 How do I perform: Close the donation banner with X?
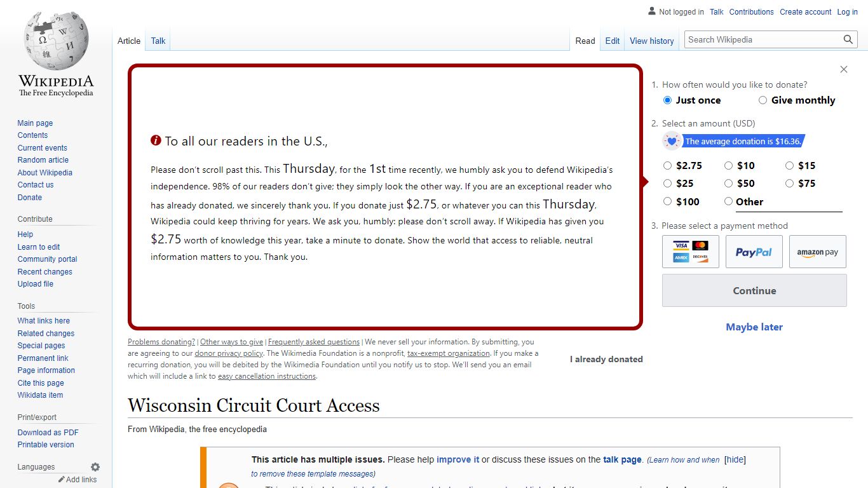844,69
